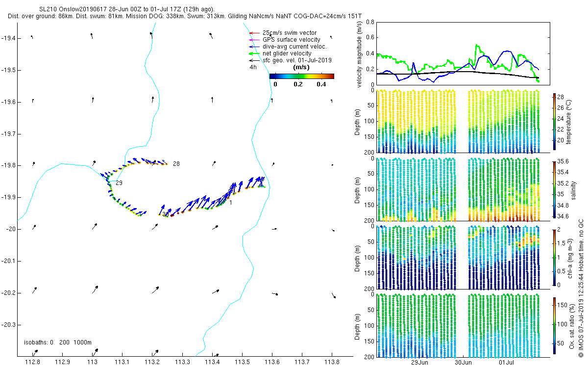588x368 pixels.
Task: Click track day label '1' near track end
Action: (231, 203)
